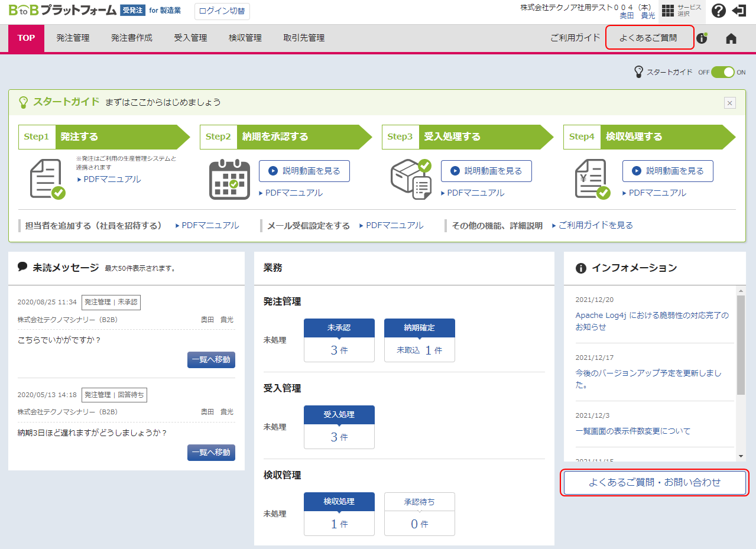Click the logout arrow icon

[739, 11]
